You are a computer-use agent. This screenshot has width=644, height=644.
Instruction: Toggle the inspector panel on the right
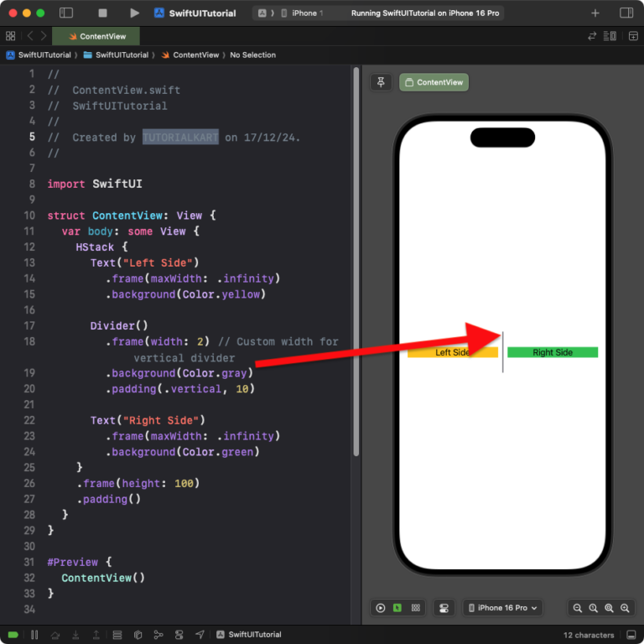coord(626,13)
